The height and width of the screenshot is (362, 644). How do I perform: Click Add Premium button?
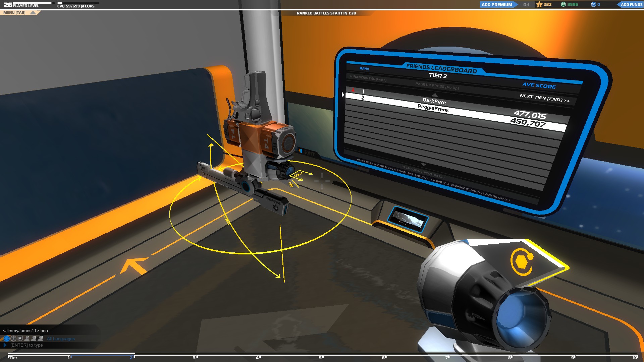tap(497, 5)
